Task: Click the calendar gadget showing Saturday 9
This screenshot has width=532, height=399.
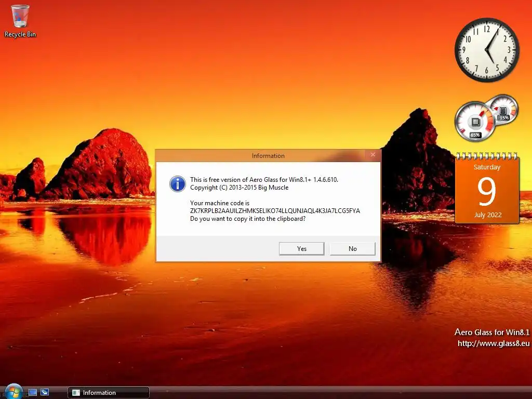Action: point(487,188)
